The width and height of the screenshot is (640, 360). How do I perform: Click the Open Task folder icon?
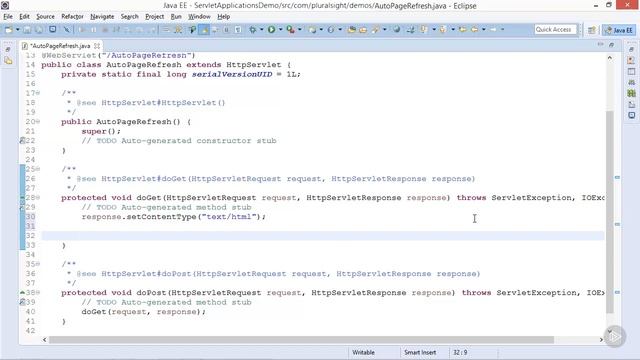(x=362, y=30)
